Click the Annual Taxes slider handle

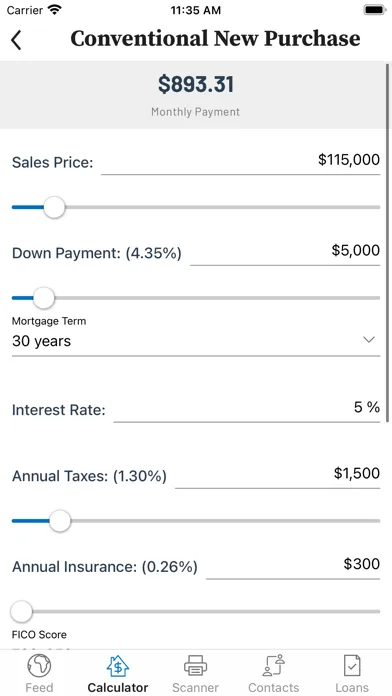coord(59,521)
